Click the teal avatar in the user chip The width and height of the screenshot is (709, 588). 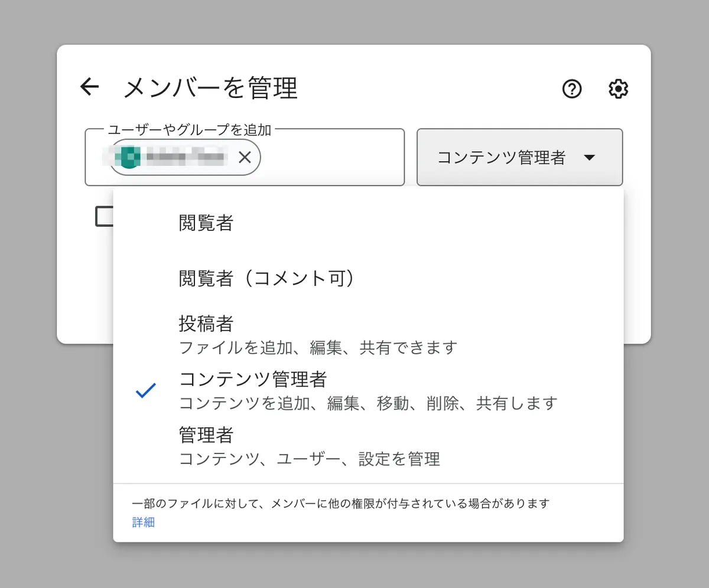(129, 157)
